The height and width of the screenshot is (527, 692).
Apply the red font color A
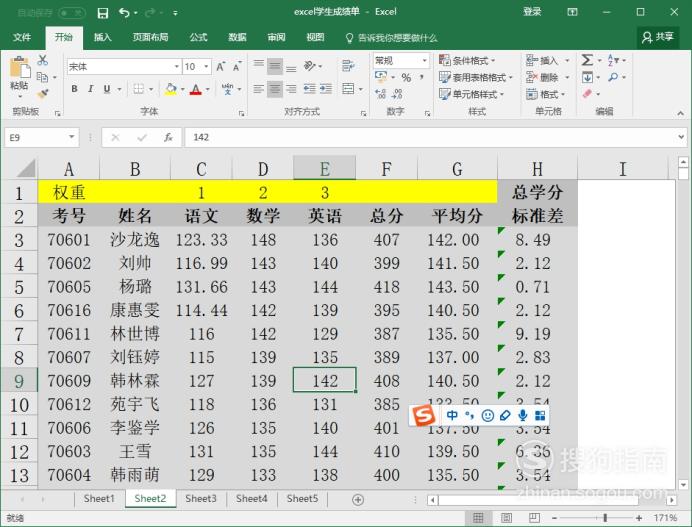click(x=196, y=90)
